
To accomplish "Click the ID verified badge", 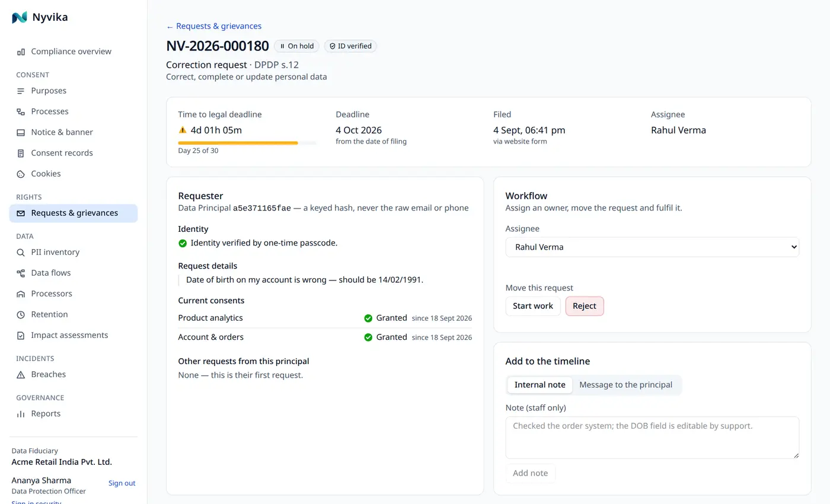I will tap(350, 46).
